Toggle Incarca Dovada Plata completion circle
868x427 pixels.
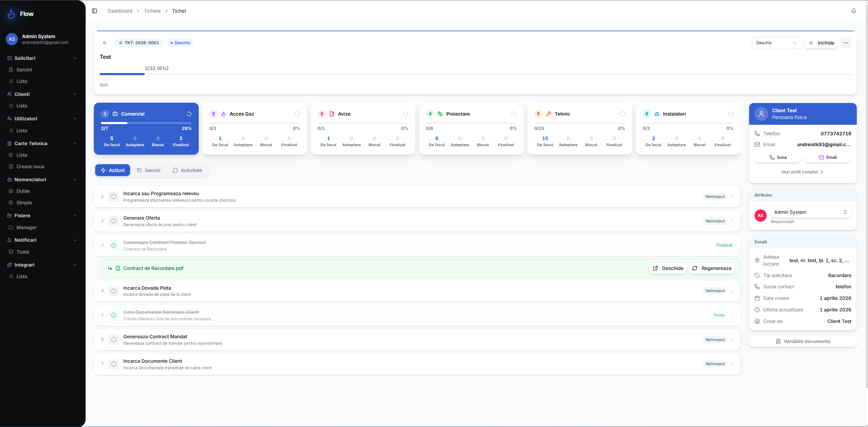114,291
